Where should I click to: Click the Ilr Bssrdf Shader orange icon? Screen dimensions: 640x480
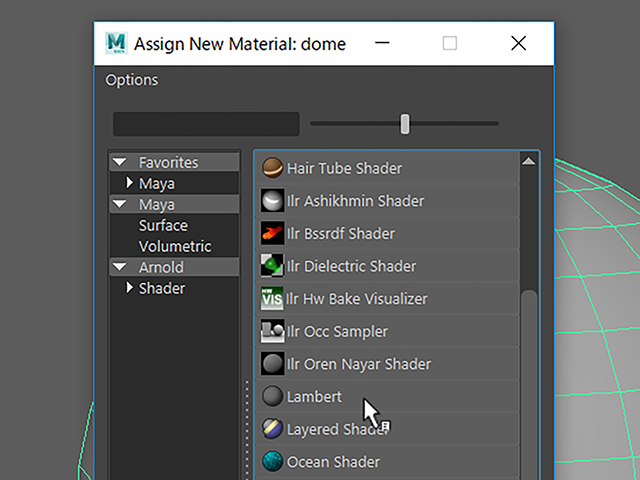point(272,233)
